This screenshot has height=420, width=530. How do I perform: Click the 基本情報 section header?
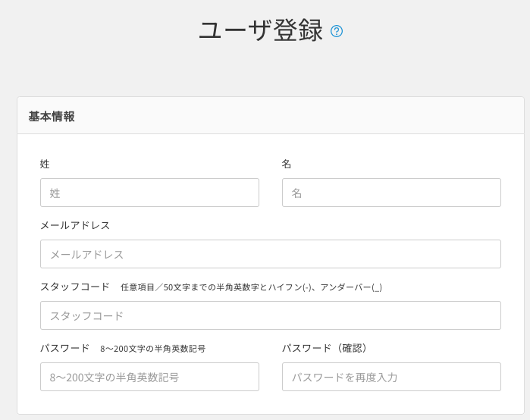[x=52, y=117]
